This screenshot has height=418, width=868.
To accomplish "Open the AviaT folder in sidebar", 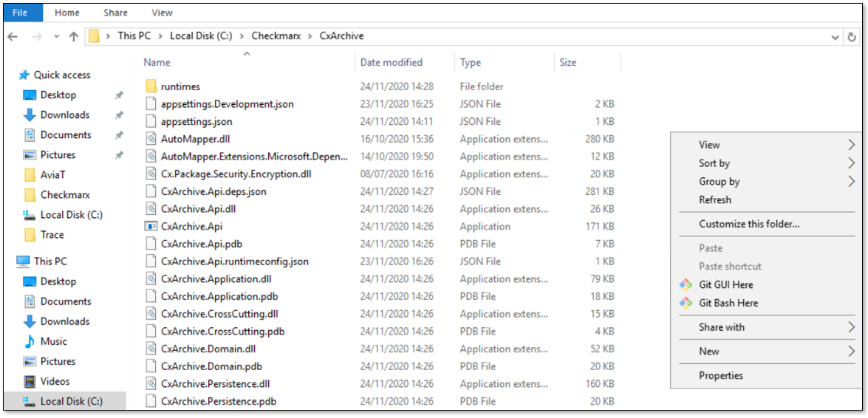I will (53, 175).
